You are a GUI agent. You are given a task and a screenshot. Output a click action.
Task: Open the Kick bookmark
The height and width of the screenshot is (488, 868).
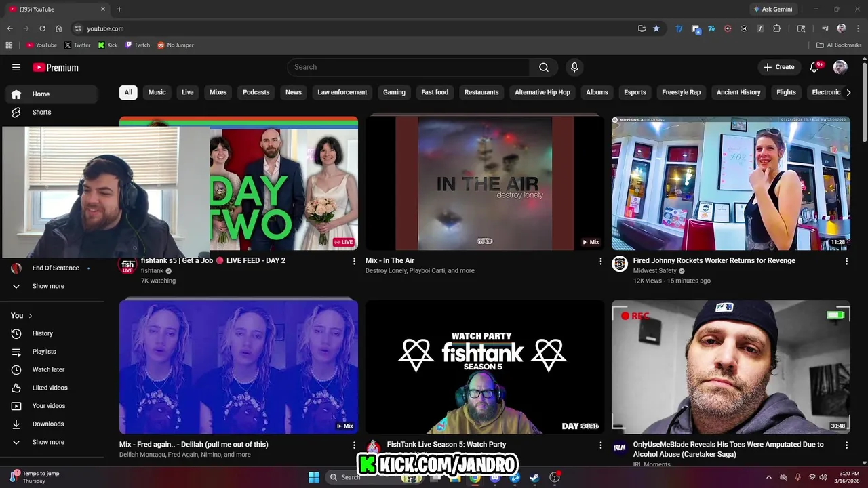108,45
